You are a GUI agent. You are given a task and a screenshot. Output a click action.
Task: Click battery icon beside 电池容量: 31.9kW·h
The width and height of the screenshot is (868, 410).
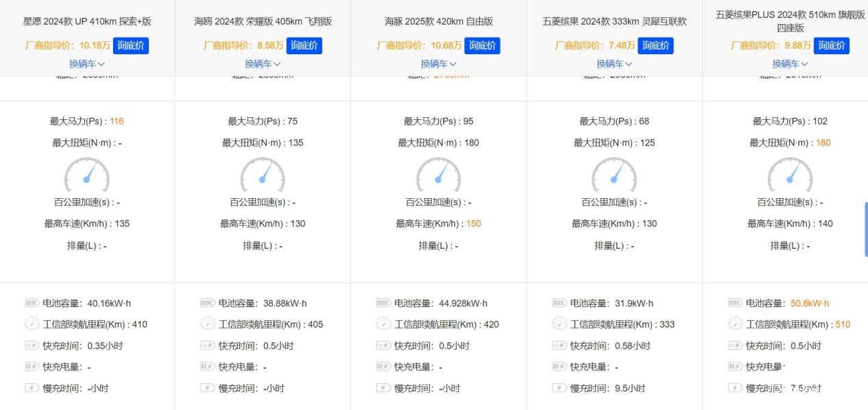560,303
